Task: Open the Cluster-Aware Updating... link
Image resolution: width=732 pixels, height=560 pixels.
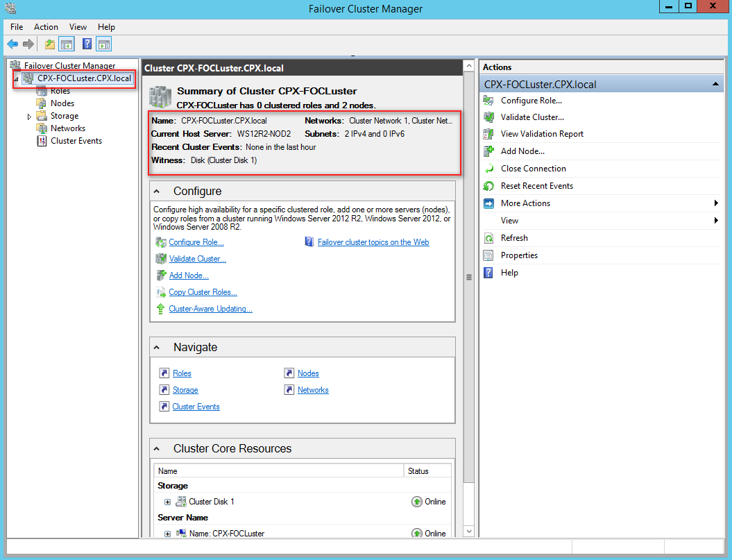Action: coord(210,309)
